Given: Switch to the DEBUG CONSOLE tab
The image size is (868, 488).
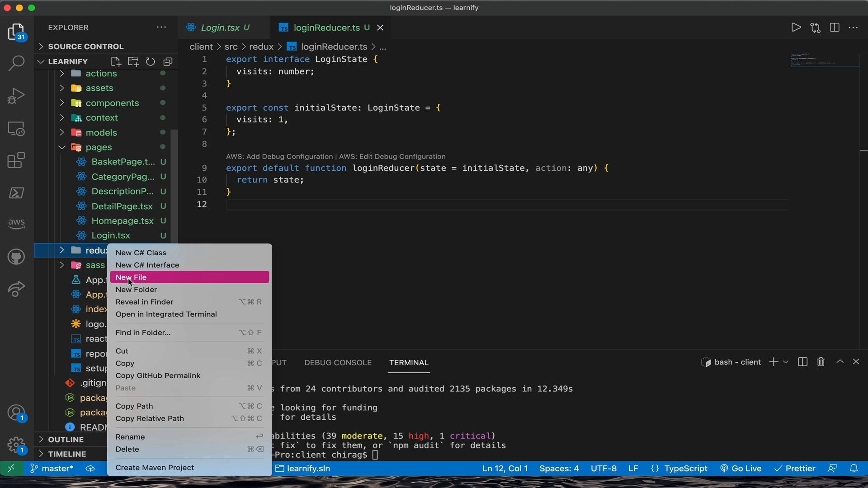Looking at the screenshot, I should click(x=338, y=362).
